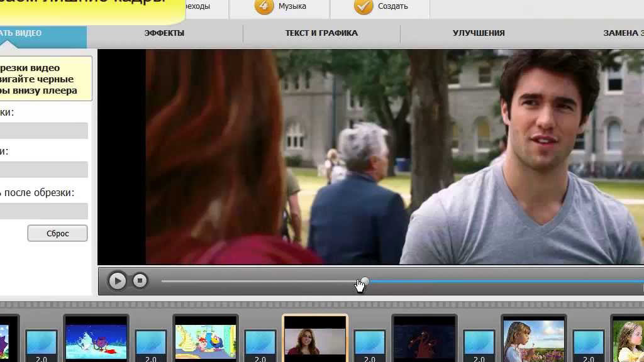
Task: Open transition between dark clip and flower-field clip
Action: click(479, 346)
